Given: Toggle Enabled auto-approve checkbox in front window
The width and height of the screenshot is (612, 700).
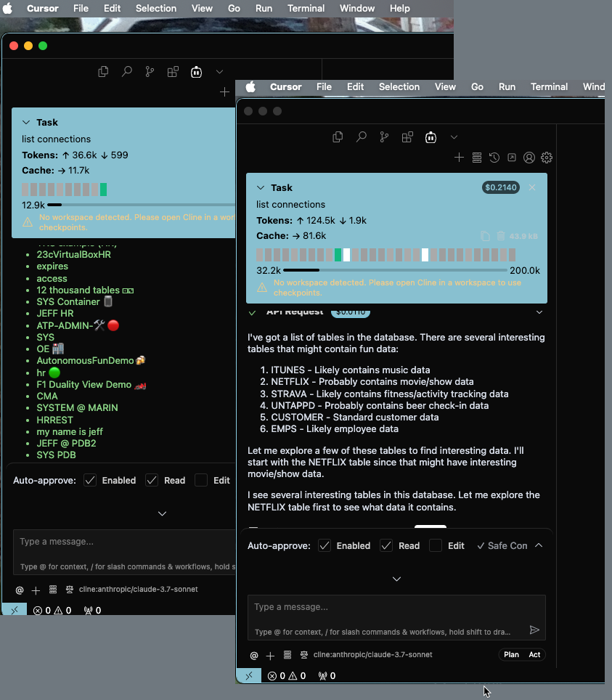Looking at the screenshot, I should point(325,545).
